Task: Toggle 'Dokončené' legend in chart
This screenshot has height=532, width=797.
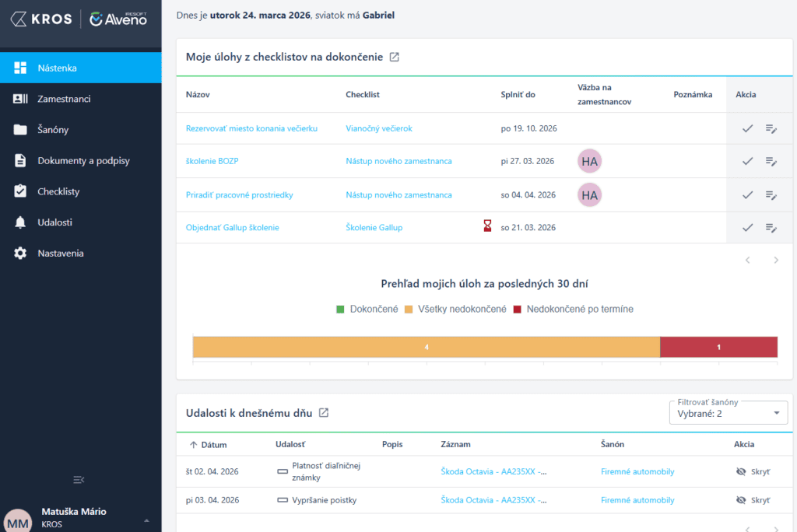Action: pos(367,309)
